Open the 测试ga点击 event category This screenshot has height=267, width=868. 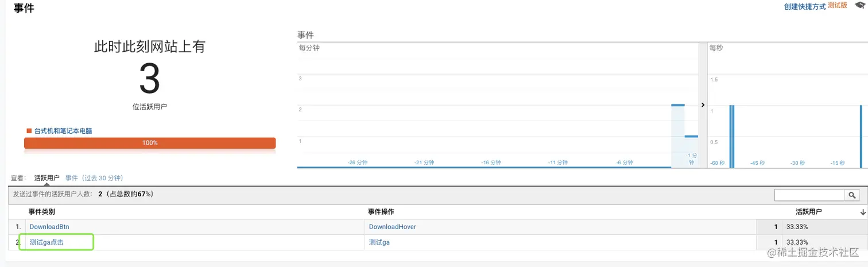tap(46, 242)
